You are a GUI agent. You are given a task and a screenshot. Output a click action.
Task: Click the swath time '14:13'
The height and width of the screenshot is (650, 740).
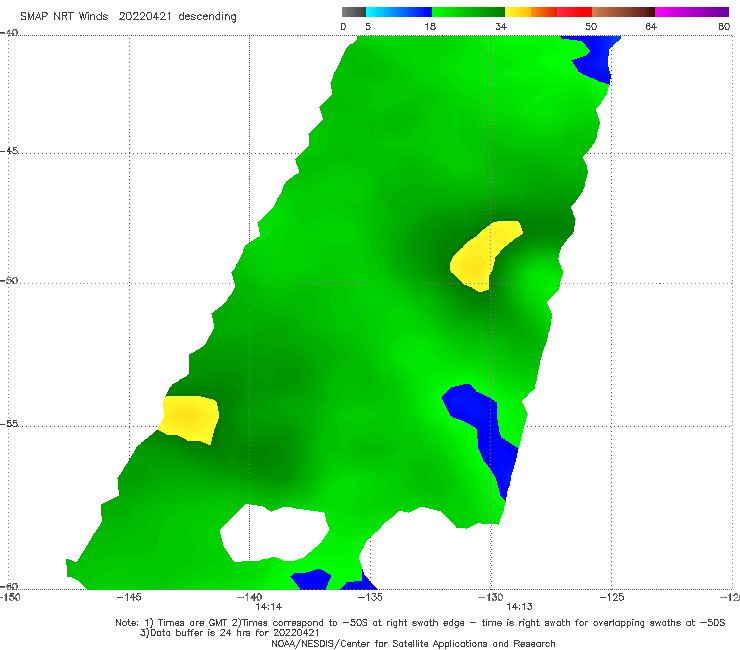[x=520, y=607]
